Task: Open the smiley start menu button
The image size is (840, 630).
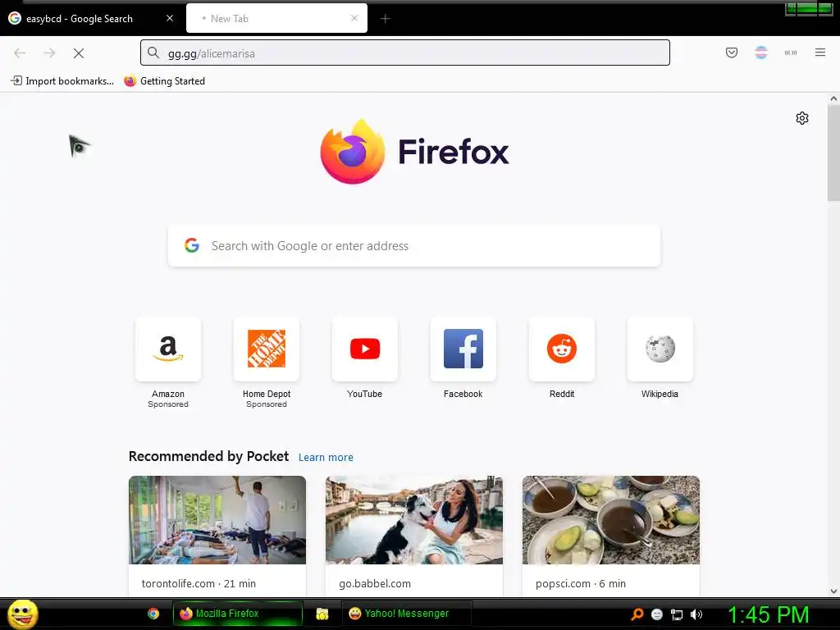Action: [22, 614]
